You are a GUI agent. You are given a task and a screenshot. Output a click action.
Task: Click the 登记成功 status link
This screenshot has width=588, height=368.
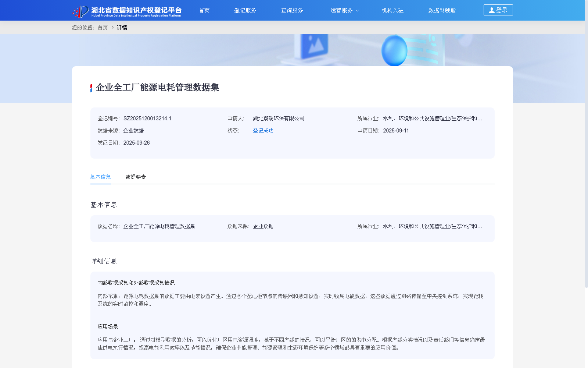263,131
